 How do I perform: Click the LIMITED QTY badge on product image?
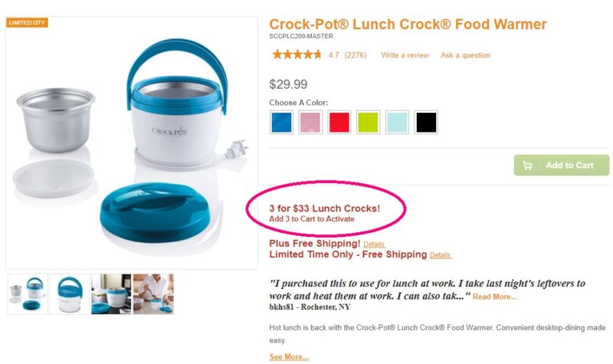27,23
